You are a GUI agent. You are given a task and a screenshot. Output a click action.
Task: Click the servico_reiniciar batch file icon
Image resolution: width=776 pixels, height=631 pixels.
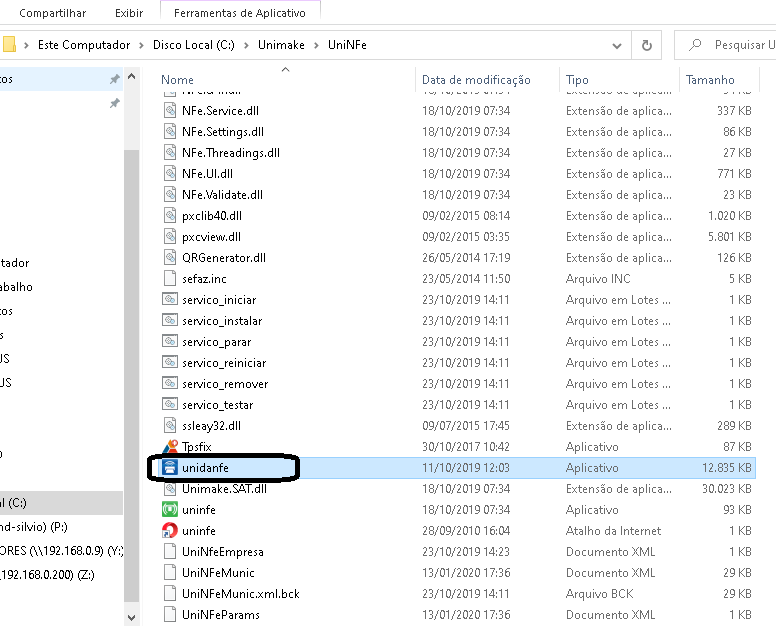coord(170,363)
